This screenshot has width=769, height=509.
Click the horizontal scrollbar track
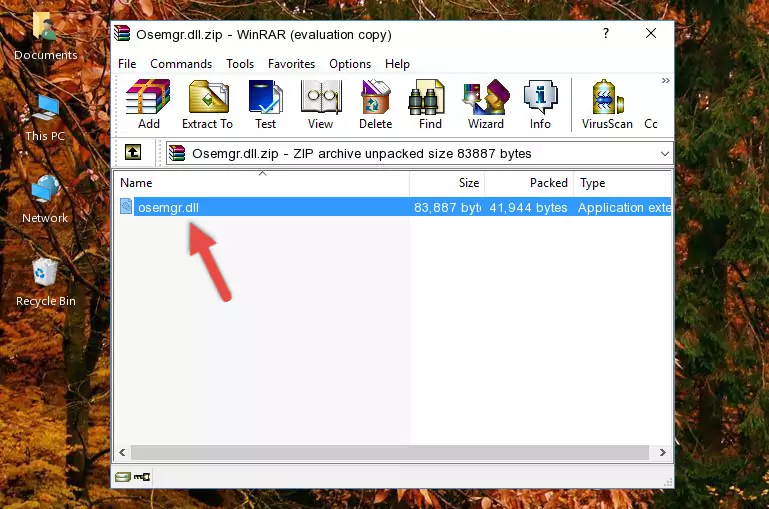(x=390, y=452)
